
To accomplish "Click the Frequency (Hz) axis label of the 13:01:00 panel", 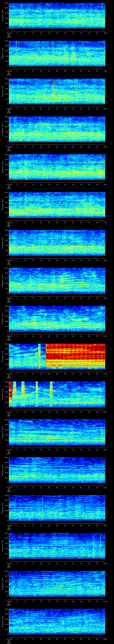I will [x=3, y=16].
